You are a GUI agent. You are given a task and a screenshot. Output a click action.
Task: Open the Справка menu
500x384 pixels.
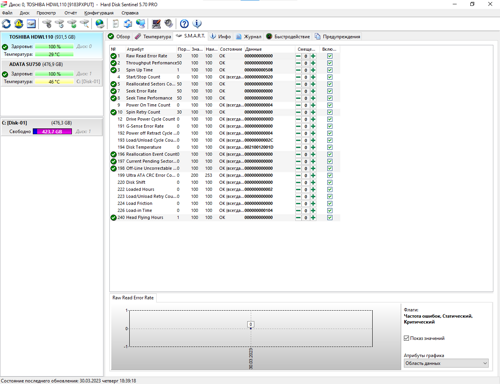coord(130,13)
